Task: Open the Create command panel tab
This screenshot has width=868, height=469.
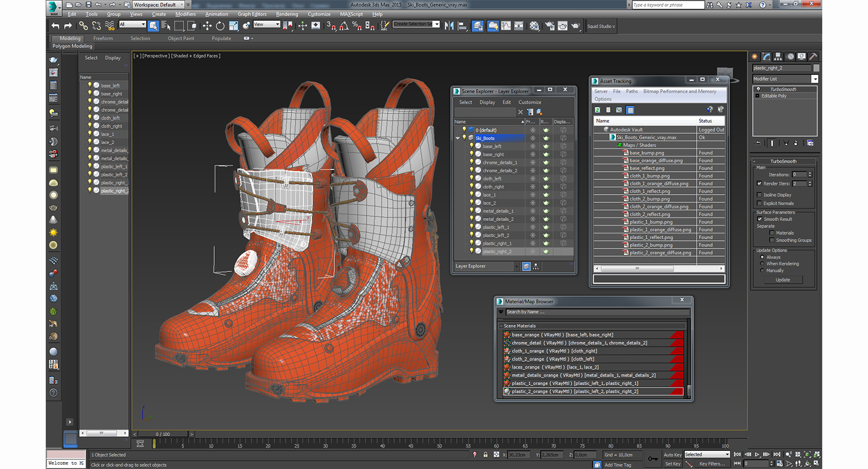Action: pos(755,56)
